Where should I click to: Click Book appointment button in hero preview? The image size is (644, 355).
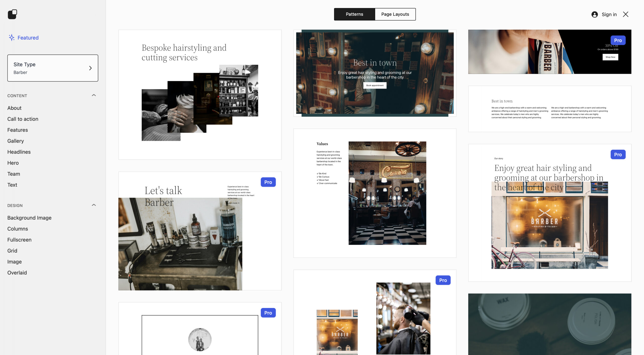[375, 85]
